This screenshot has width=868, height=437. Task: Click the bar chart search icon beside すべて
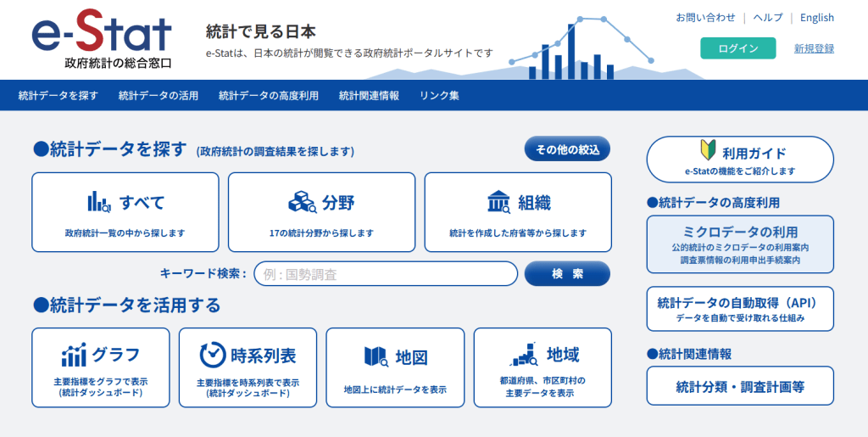99,202
